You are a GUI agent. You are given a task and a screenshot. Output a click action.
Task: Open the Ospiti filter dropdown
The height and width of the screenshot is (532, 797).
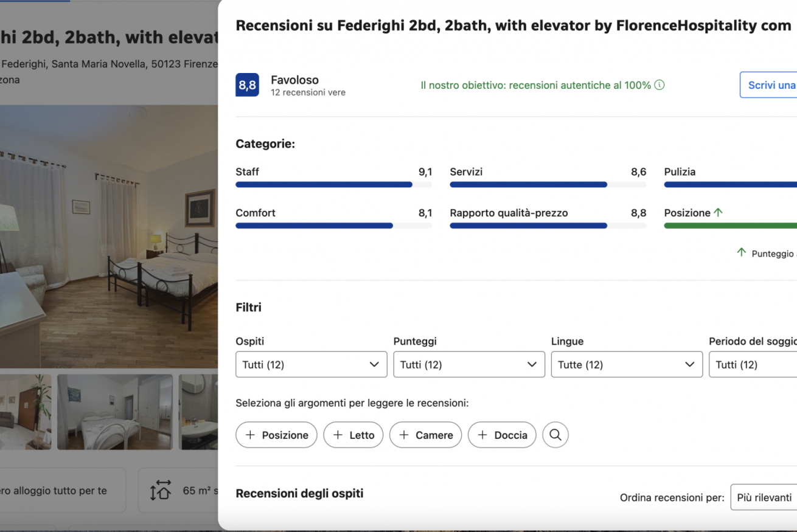(311, 364)
